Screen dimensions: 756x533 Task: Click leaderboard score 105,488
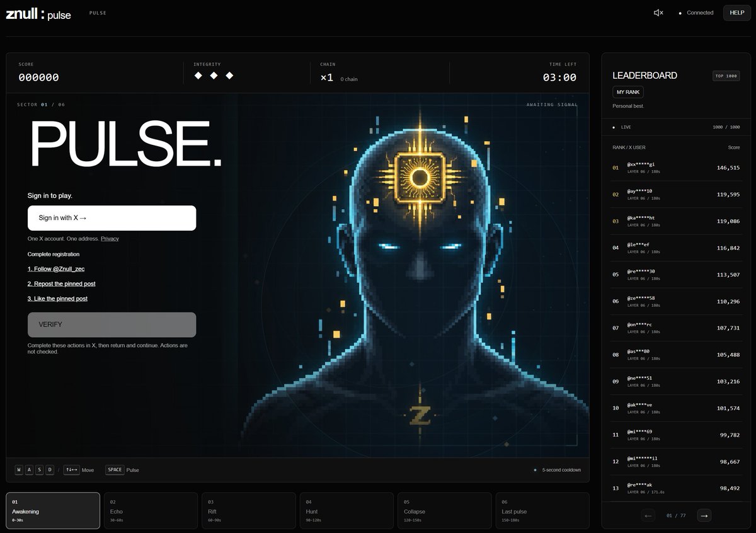click(x=728, y=355)
